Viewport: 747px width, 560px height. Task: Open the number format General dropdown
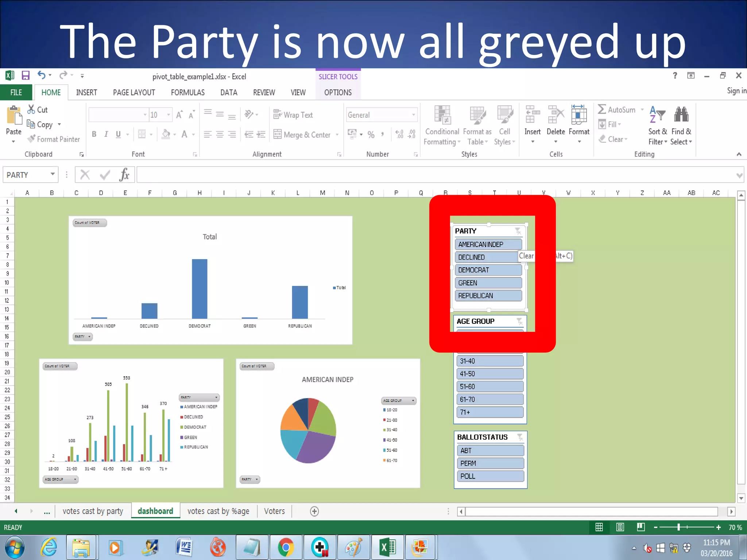coord(413,115)
